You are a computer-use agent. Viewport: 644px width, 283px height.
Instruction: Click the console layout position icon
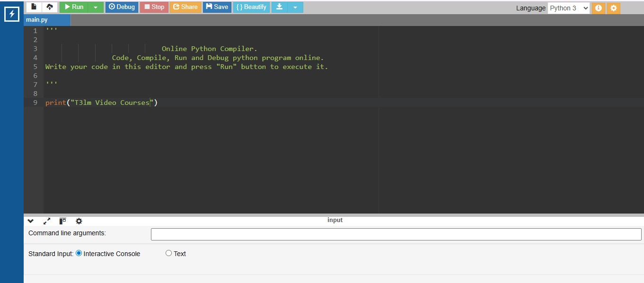click(x=62, y=221)
